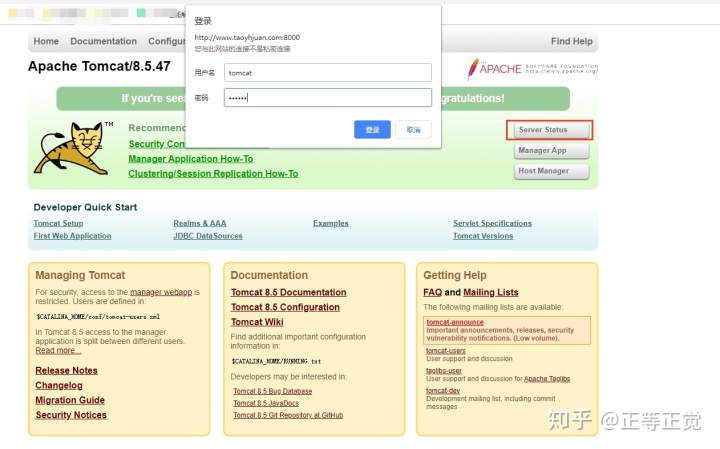Open Host Manager button
Viewport: 720px width, 449px height.
click(551, 171)
